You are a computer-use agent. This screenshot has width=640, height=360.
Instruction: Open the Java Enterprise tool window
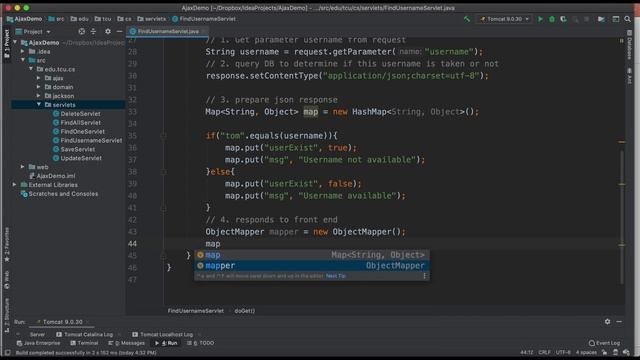click(x=38, y=343)
